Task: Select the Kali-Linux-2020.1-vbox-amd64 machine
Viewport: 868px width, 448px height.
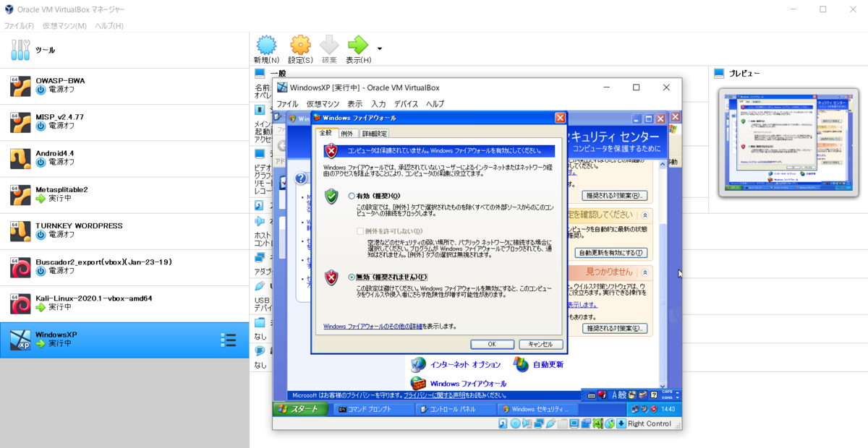Action: click(124, 303)
